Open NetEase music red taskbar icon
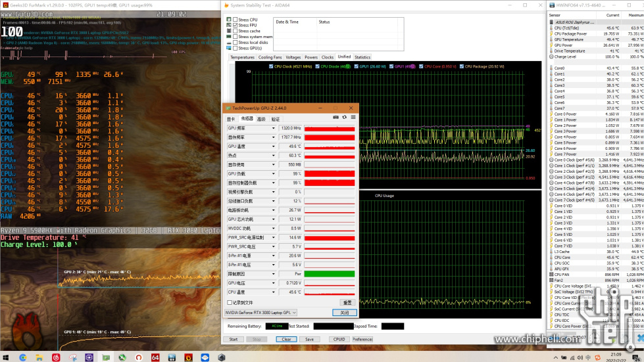The width and height of the screenshot is (644, 362). coord(56,357)
